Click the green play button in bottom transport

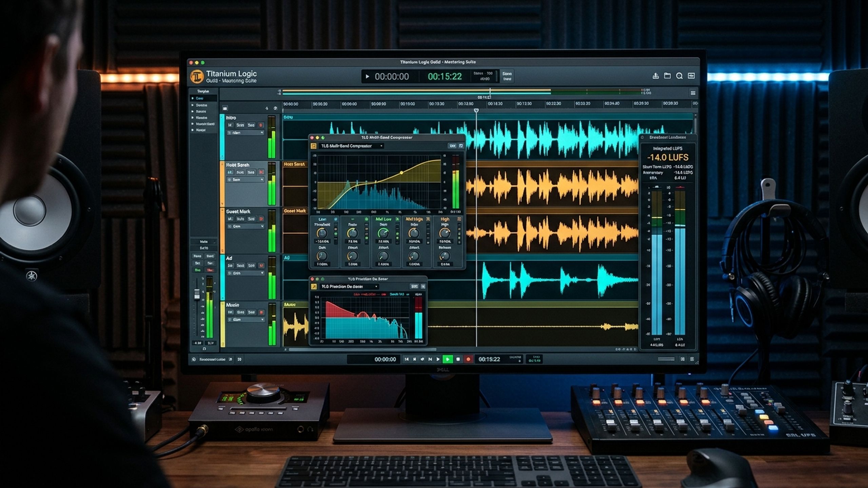point(448,359)
